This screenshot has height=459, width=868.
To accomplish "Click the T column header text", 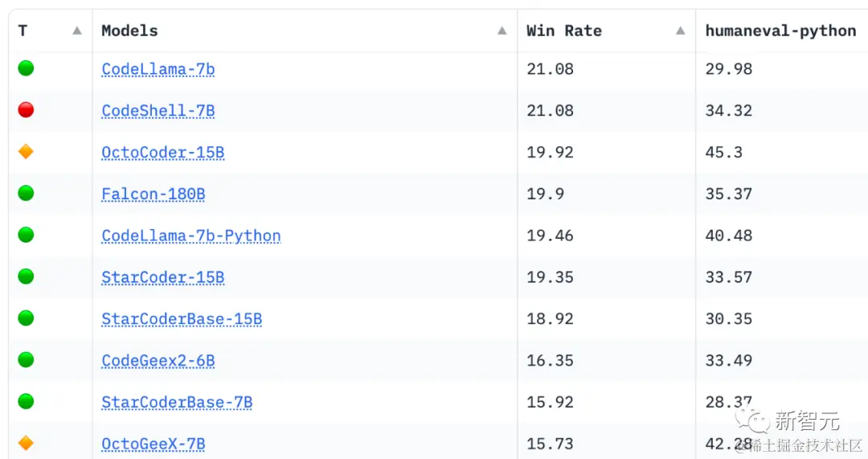I will click(23, 31).
